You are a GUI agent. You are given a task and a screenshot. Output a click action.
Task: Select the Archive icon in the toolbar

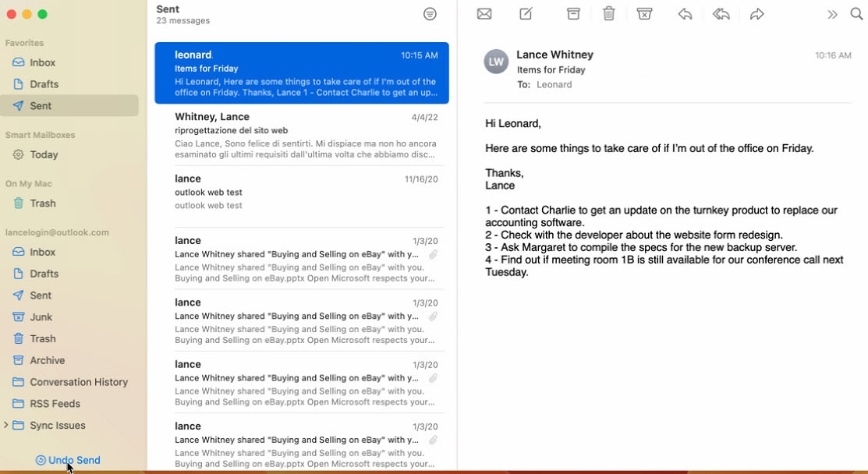point(573,13)
